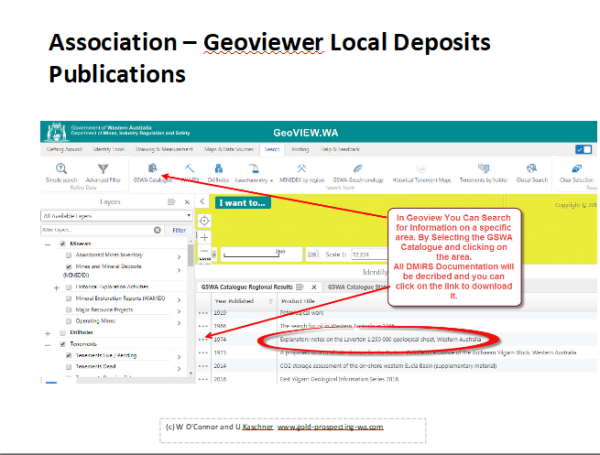600x455 pixels.
Task: Open row actions for the 2014 result
Action: click(x=203, y=366)
